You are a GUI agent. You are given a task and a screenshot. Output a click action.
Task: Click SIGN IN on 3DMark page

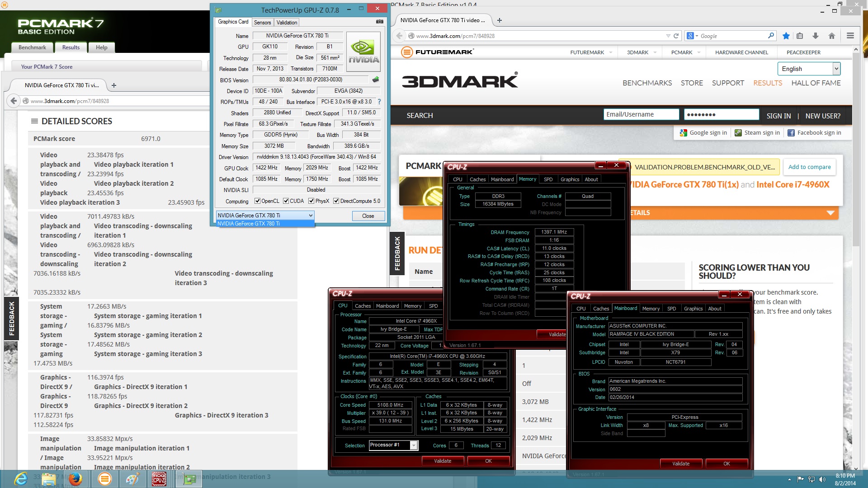tap(778, 116)
